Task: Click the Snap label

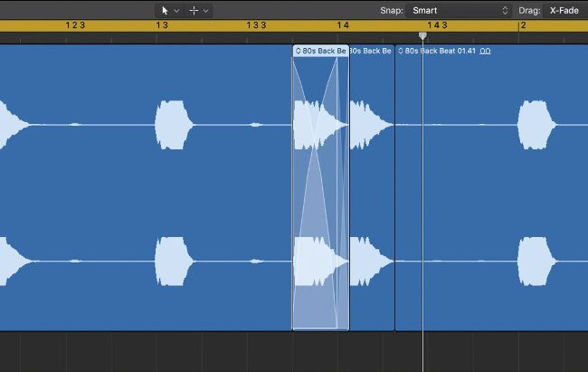Action: [x=392, y=11]
